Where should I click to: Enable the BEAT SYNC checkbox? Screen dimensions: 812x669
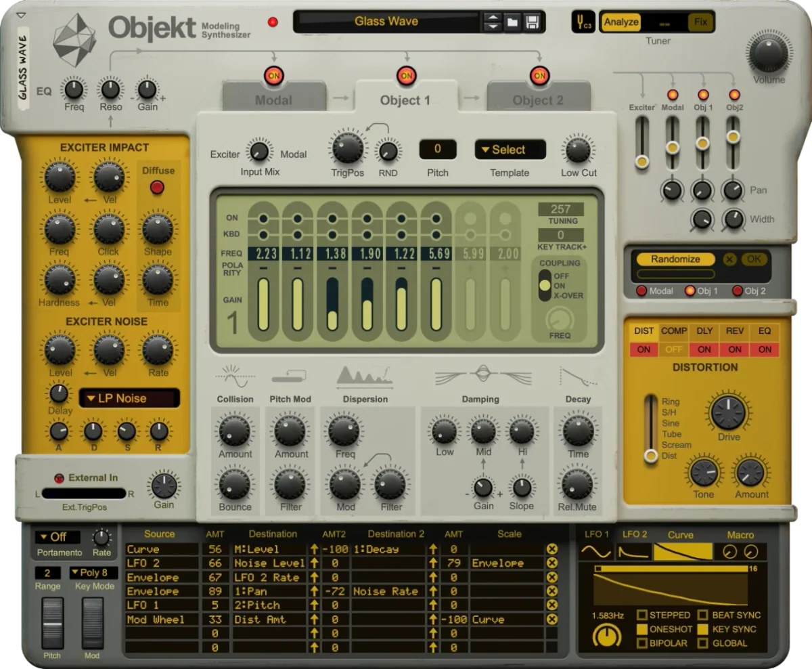(x=702, y=615)
